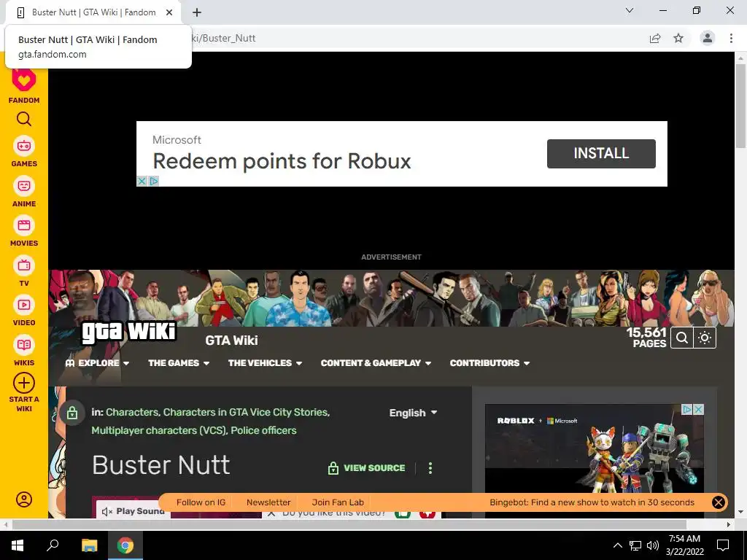The height and width of the screenshot is (560, 747).
Task: Click the GTA Wiki logo
Action: [x=128, y=332]
